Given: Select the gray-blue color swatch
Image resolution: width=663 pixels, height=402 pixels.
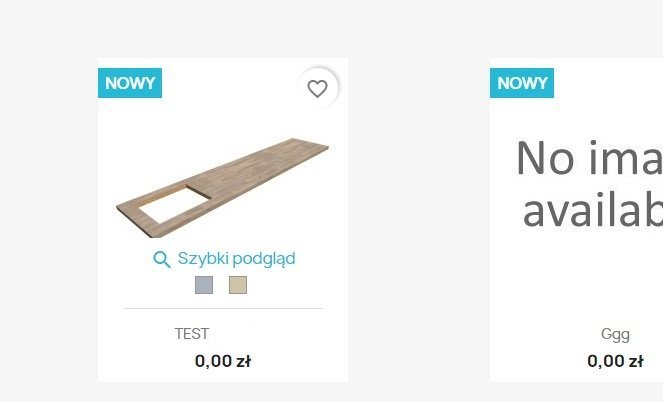Looking at the screenshot, I should (x=204, y=286).
